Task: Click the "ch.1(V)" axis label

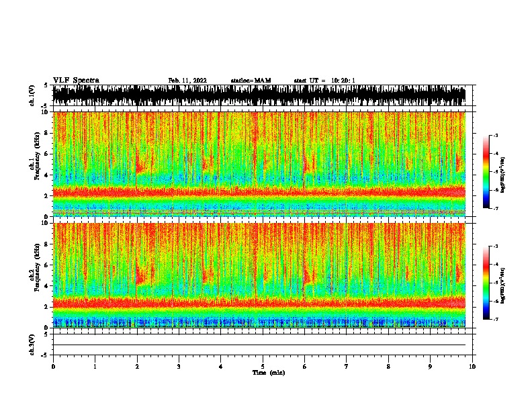Action: [32, 95]
